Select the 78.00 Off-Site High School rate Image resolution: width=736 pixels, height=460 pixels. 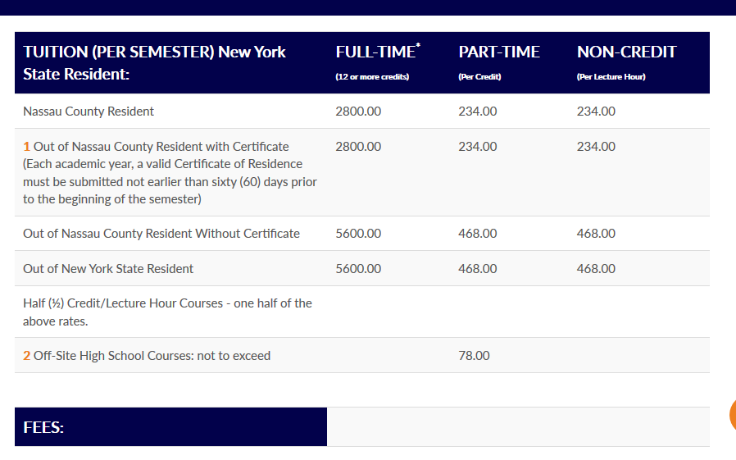coord(474,356)
